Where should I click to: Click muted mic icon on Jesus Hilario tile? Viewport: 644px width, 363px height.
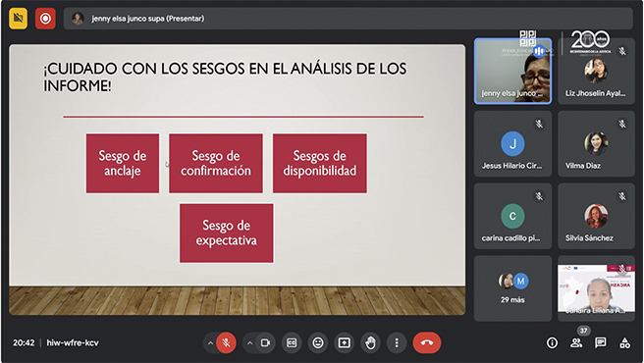[539, 124]
